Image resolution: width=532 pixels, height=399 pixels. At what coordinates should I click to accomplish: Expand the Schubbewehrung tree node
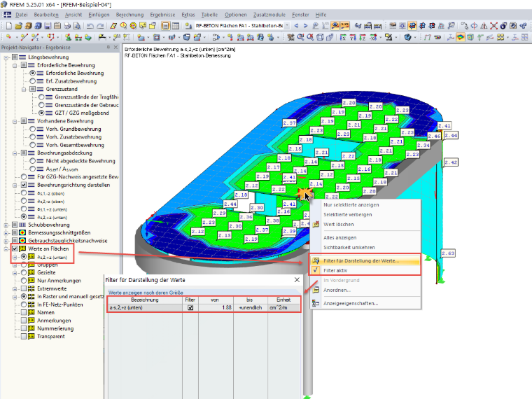coord(6,225)
